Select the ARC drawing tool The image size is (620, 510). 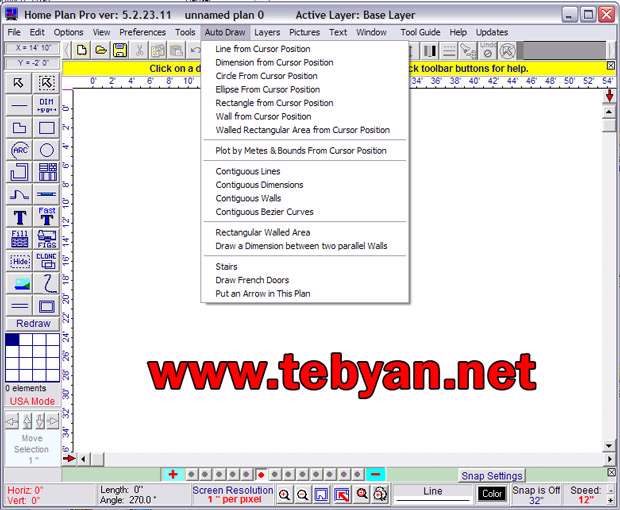(x=19, y=150)
